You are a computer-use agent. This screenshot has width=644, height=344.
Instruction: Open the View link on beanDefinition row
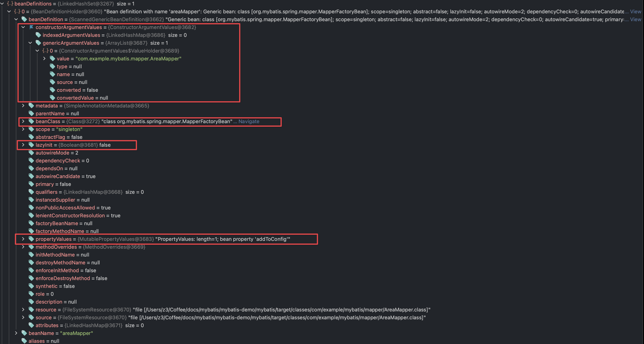coord(636,19)
